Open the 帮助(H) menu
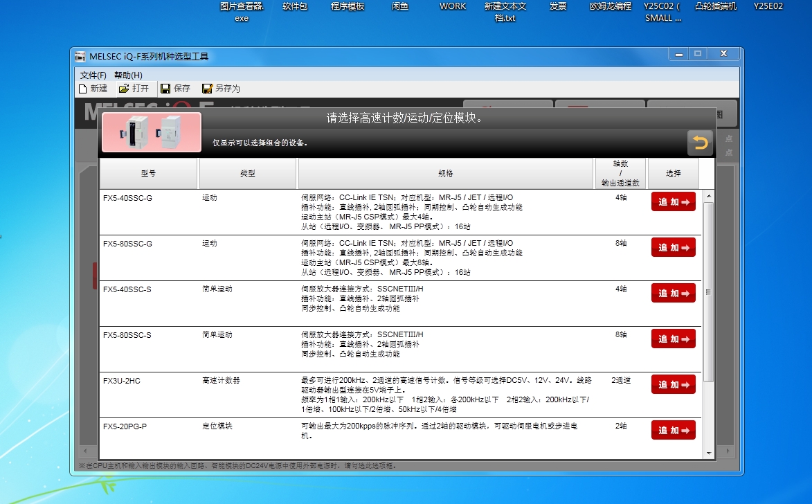 point(128,75)
